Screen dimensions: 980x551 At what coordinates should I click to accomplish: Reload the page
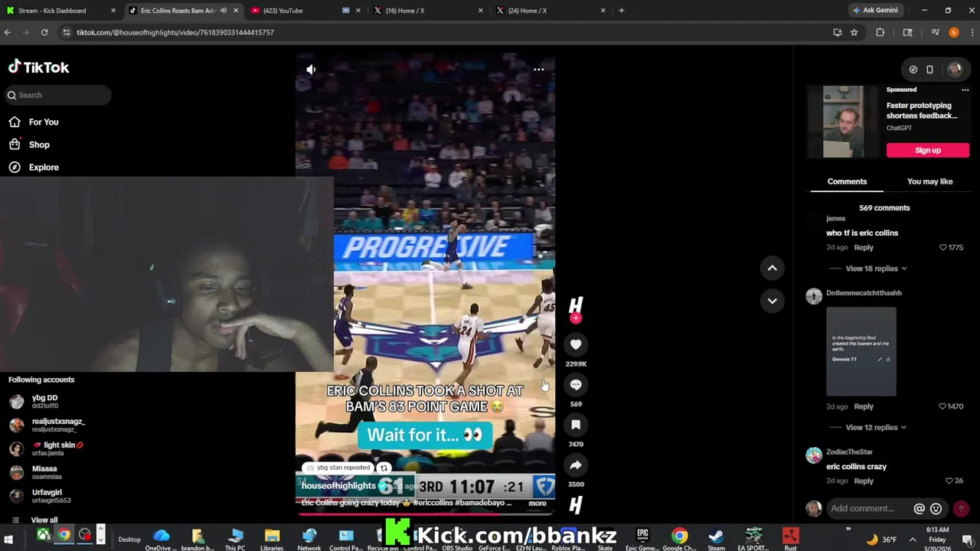click(44, 32)
